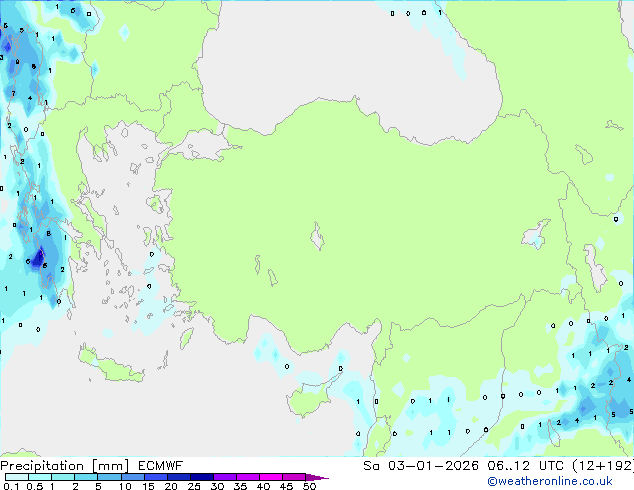The width and height of the screenshot is (634, 490).
Task: Click the 'Precipitation [mm]' title text
Action: [x=65, y=466]
